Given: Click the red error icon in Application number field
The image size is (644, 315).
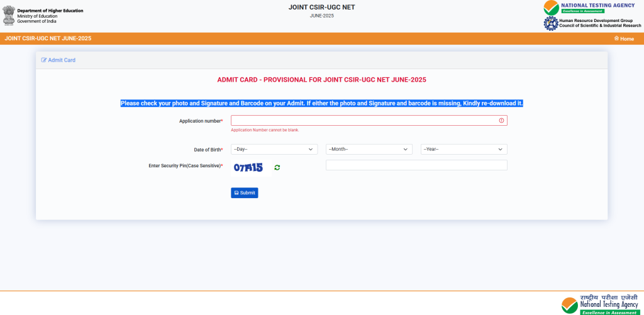Looking at the screenshot, I should 501,120.
